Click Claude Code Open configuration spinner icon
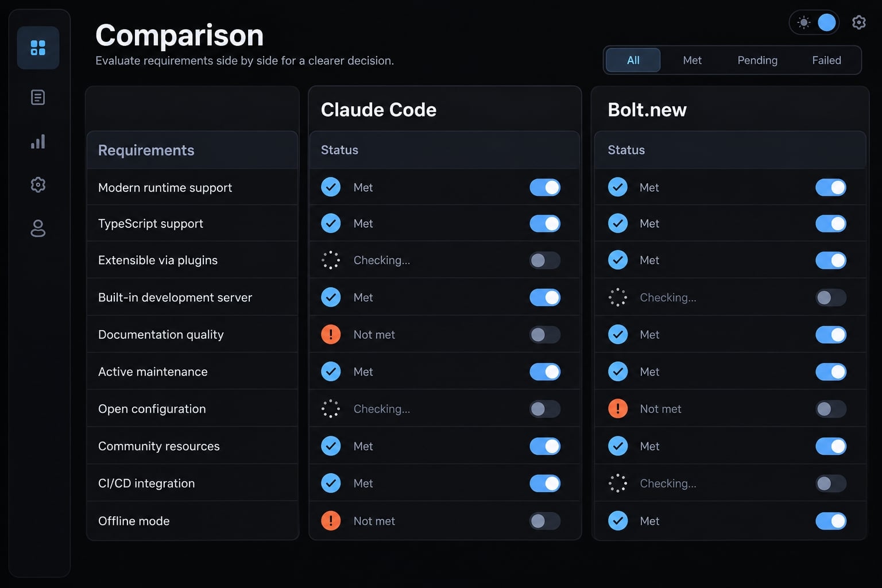The height and width of the screenshot is (588, 882). pyautogui.click(x=331, y=409)
